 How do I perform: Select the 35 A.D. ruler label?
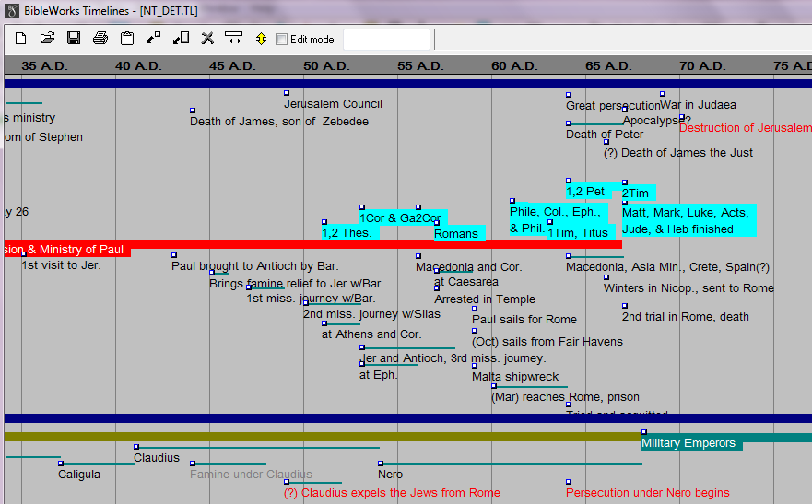point(44,66)
